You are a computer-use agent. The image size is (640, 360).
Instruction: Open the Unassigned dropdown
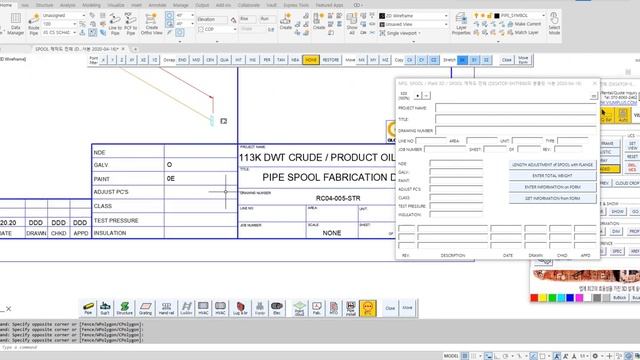point(64,16)
